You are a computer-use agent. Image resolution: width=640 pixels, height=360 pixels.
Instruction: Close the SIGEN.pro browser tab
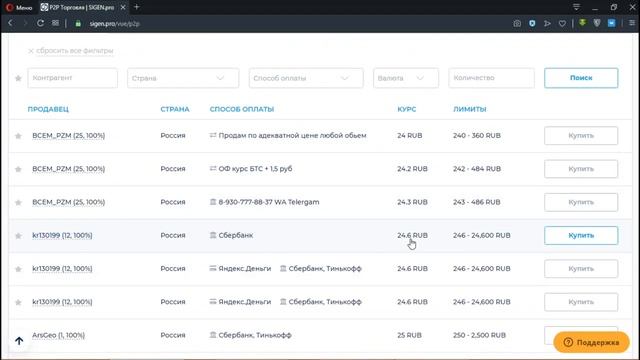coord(123,7)
